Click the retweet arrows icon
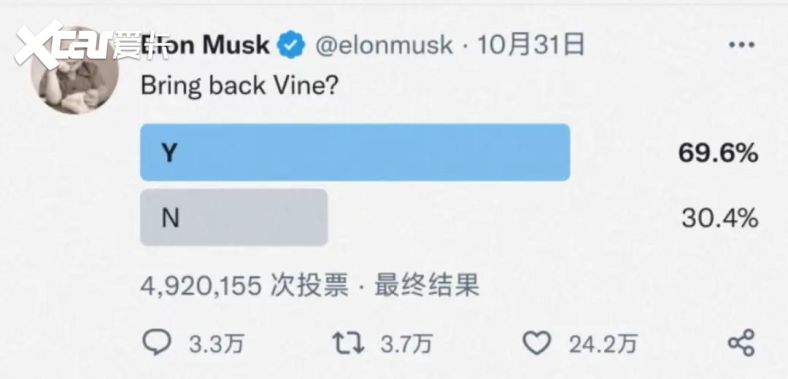 [348, 343]
